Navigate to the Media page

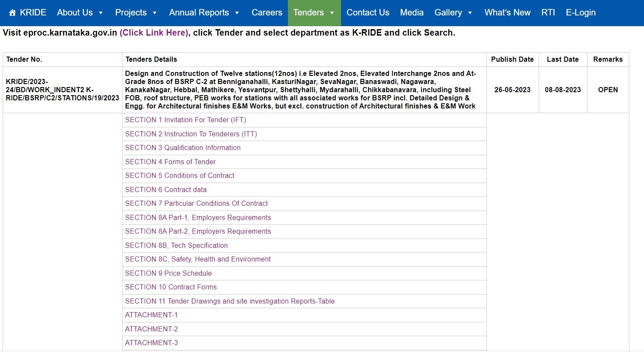tap(412, 13)
